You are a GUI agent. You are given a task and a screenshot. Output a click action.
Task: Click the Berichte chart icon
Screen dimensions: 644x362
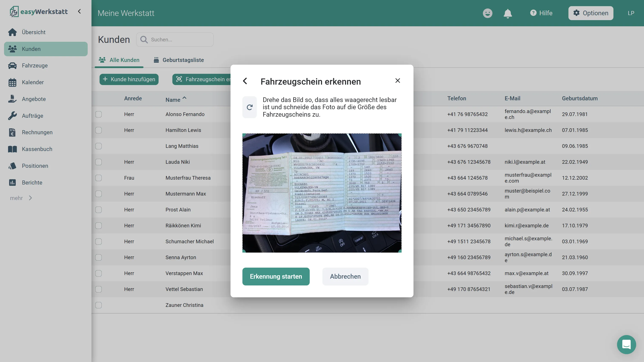(x=12, y=183)
